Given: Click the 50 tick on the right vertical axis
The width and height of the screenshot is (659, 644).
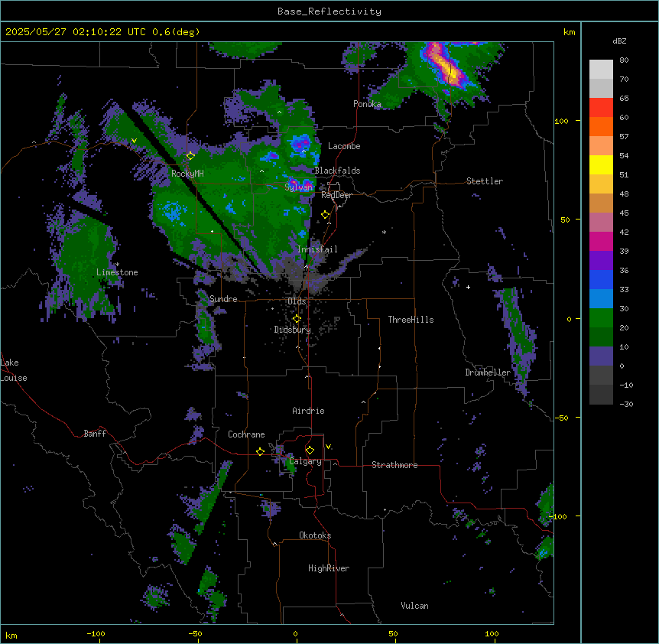Looking at the screenshot, I should click(565, 220).
